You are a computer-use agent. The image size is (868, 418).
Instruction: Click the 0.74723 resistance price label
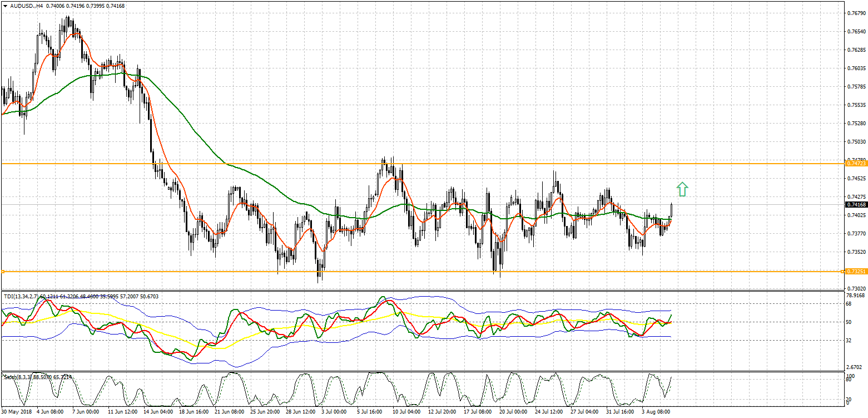click(856, 163)
